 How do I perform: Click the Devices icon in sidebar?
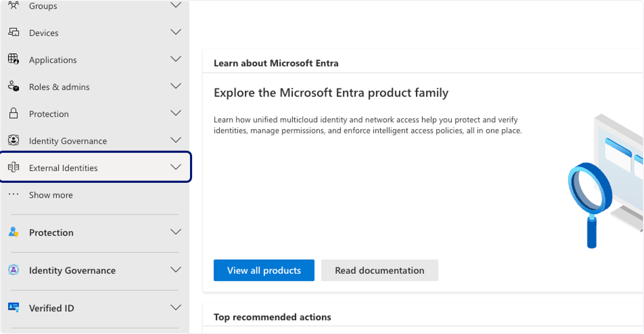(13, 32)
